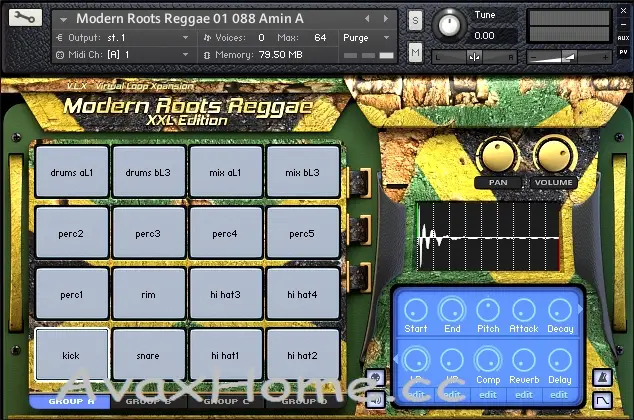Screen dimensions: 634x420
Task: Trigger the perc3 pad
Action: [x=148, y=233]
